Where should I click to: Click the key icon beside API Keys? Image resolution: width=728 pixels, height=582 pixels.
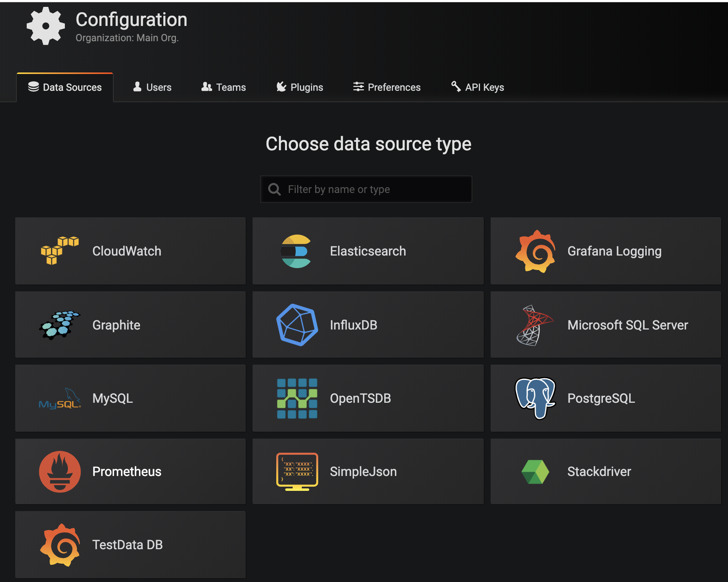click(456, 87)
